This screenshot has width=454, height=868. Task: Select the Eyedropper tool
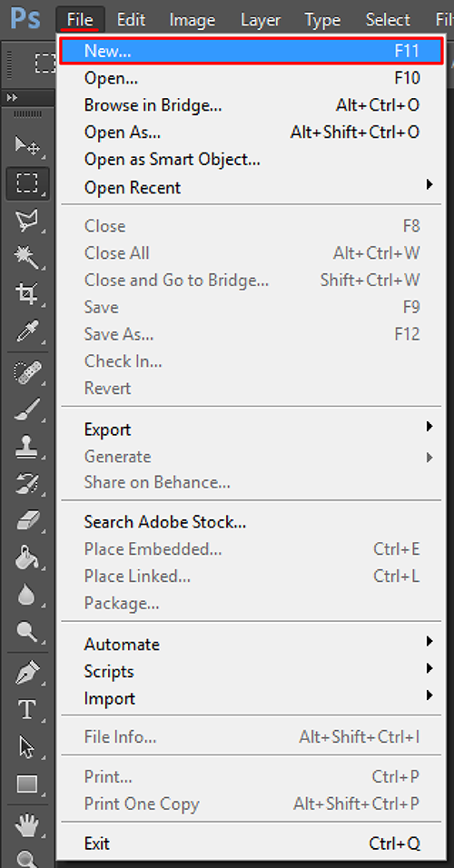click(x=27, y=330)
